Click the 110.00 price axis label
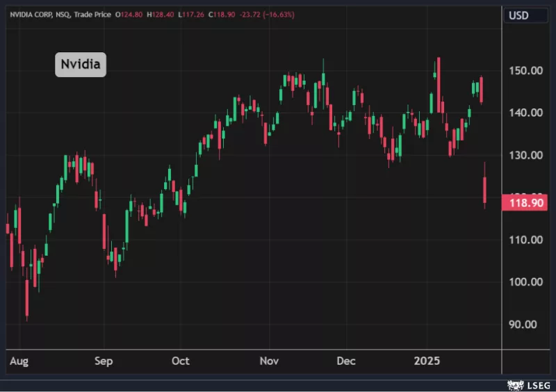The width and height of the screenshot is (556, 392). pos(525,240)
